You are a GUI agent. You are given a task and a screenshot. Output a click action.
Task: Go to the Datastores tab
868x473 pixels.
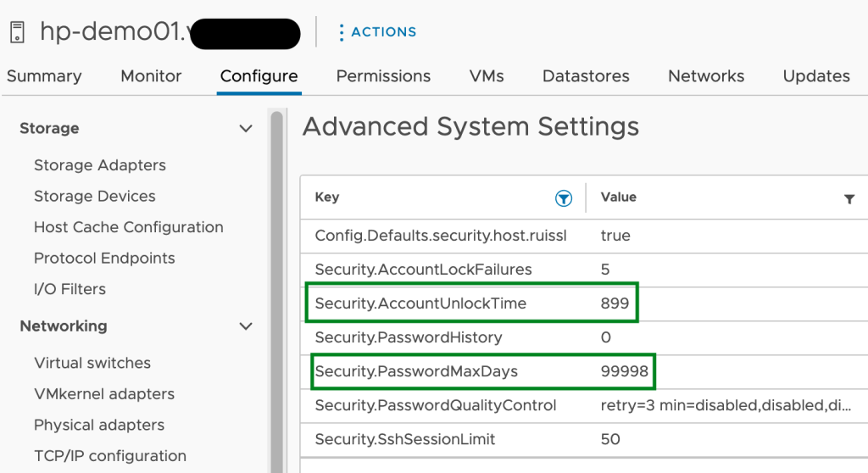point(586,76)
